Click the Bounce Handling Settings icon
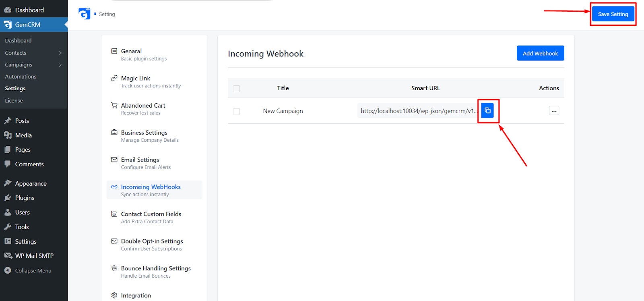Image resolution: width=644 pixels, height=301 pixels. [114, 268]
